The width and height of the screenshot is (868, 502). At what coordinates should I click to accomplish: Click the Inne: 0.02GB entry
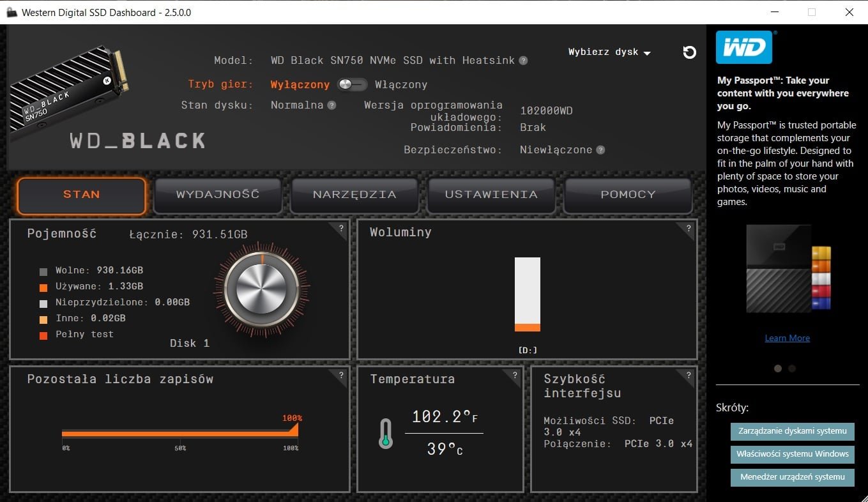pos(90,319)
